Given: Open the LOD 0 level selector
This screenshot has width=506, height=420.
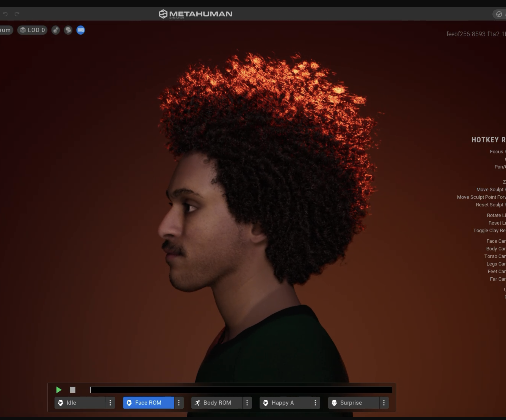Looking at the screenshot, I should pos(33,30).
